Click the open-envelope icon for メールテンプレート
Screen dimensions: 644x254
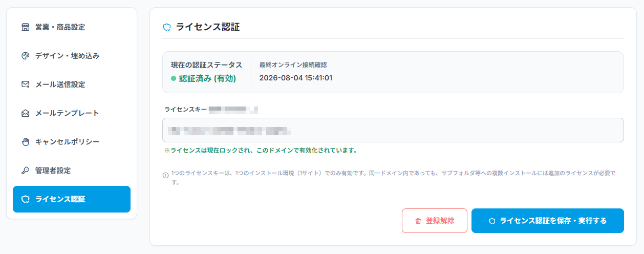[x=26, y=113]
